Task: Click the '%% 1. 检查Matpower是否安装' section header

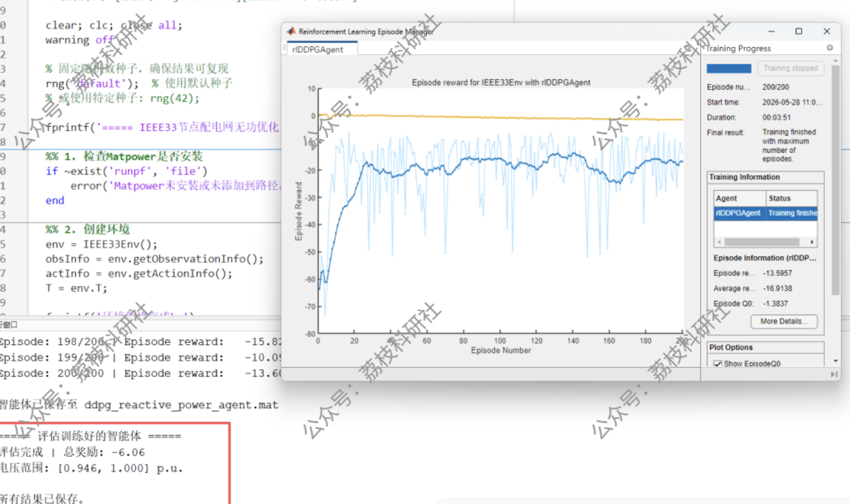Action: point(124,157)
